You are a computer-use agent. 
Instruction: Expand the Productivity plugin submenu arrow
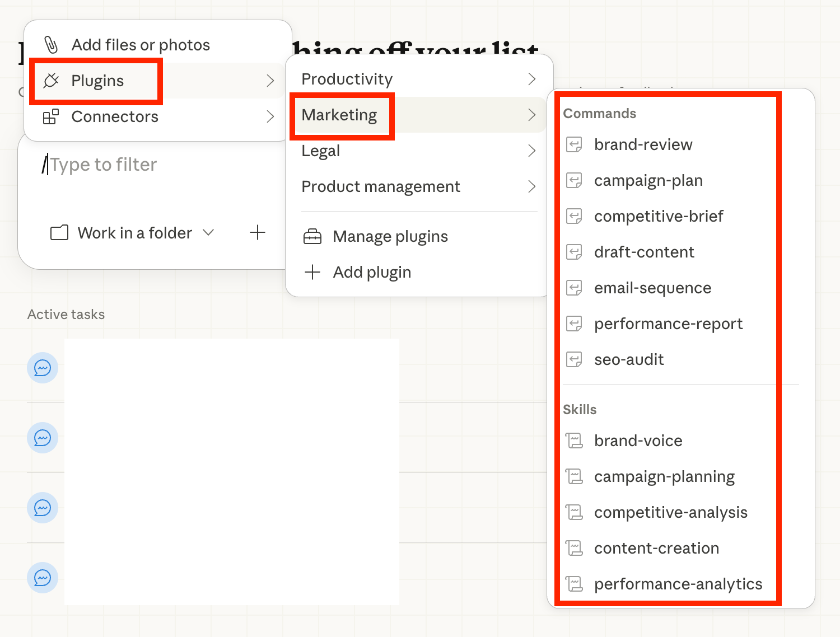point(531,79)
